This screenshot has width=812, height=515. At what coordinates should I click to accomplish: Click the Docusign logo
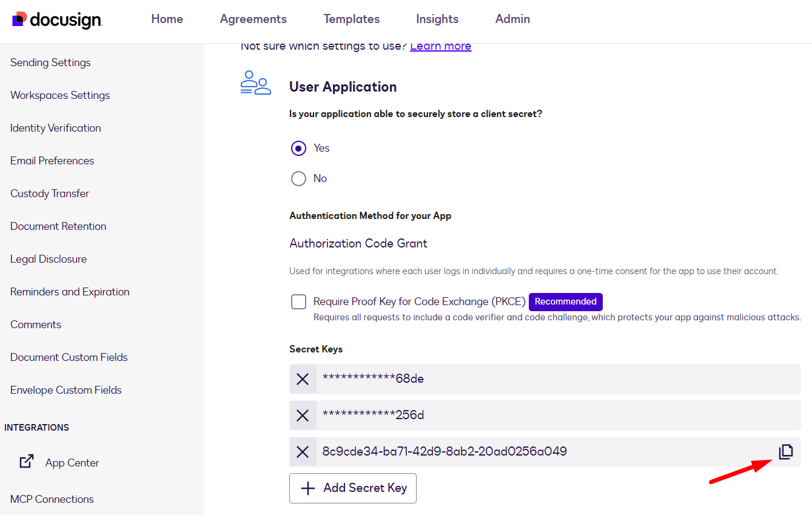coord(57,19)
